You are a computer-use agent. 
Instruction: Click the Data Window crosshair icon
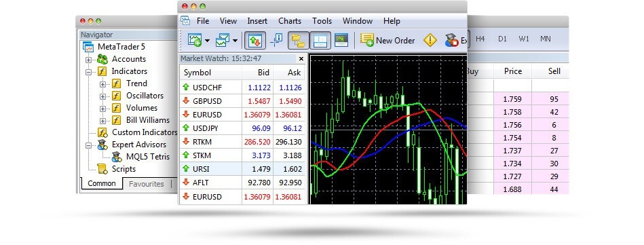pos(276,40)
